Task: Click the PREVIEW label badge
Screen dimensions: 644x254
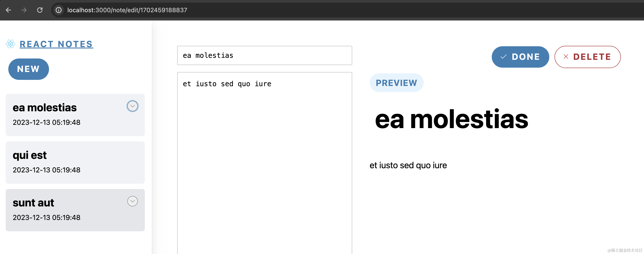Action: (396, 83)
